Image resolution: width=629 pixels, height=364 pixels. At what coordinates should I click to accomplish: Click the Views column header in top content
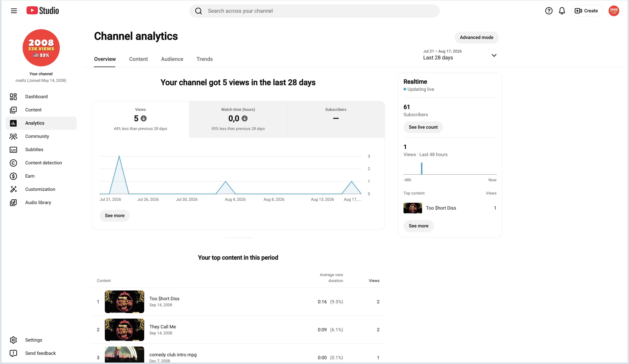coord(374,281)
